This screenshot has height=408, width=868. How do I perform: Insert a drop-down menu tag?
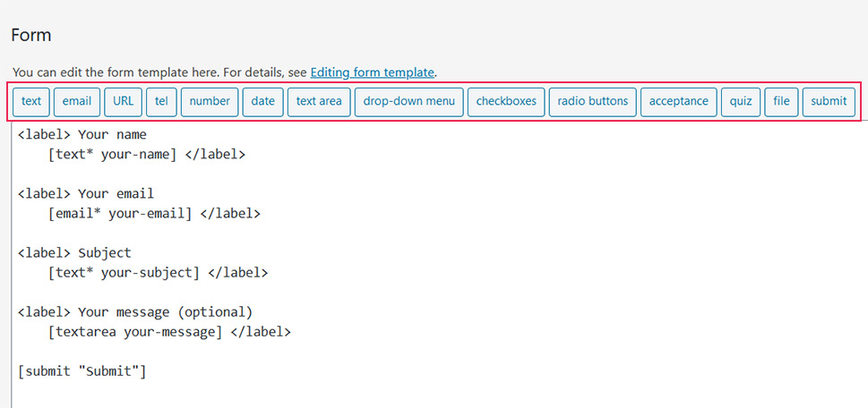(x=409, y=101)
